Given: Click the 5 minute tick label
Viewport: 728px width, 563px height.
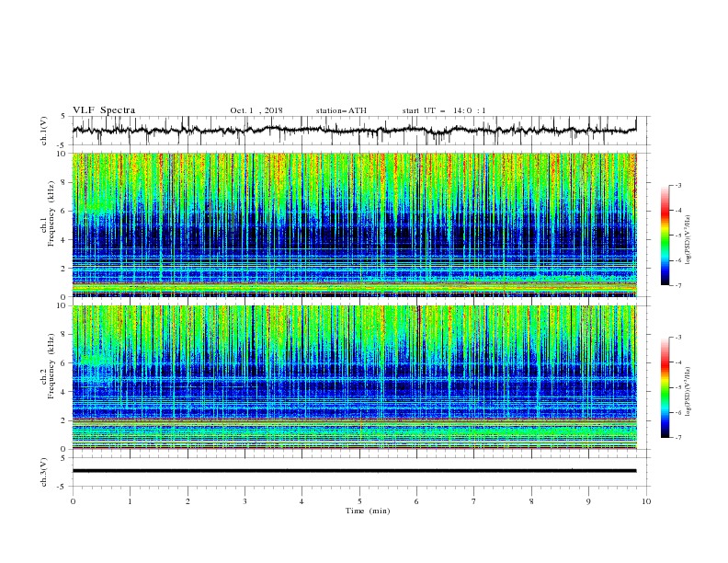Looking at the screenshot, I should [359, 501].
